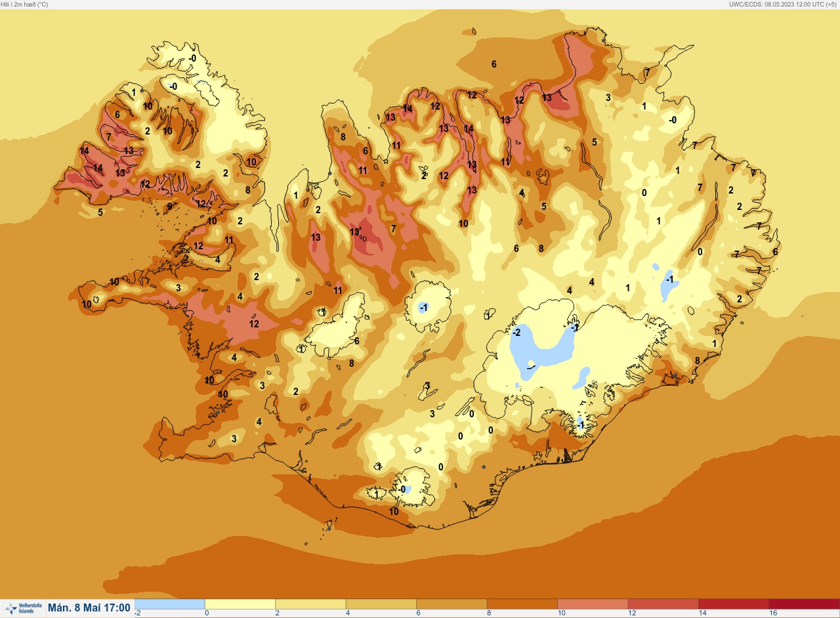Pick the light blue -2 to 0 legend swatch
This screenshot has height=618, width=840.
169,604
